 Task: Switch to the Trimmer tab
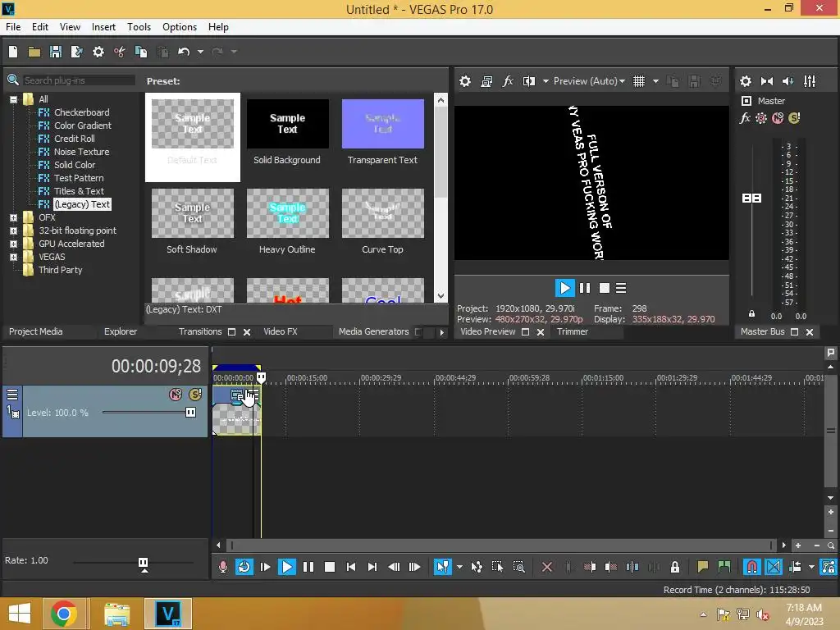(x=572, y=331)
